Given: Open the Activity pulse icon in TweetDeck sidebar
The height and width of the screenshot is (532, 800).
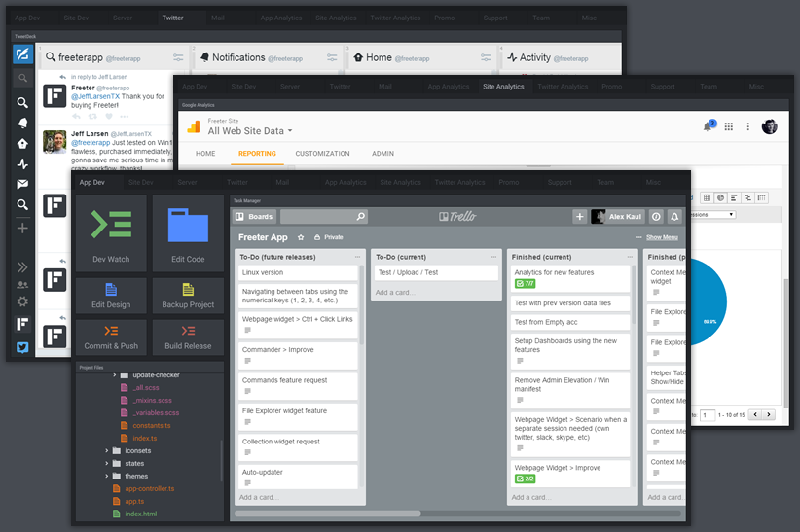Looking at the screenshot, I should (22, 163).
